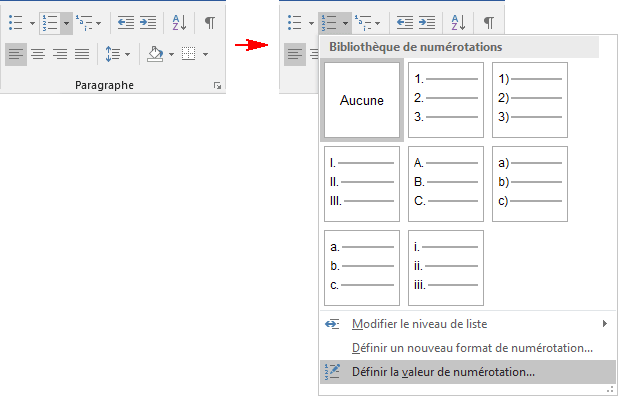
Task: Toggle pilcrow formatting marks in left Paragraphe panel
Action: coord(210,23)
